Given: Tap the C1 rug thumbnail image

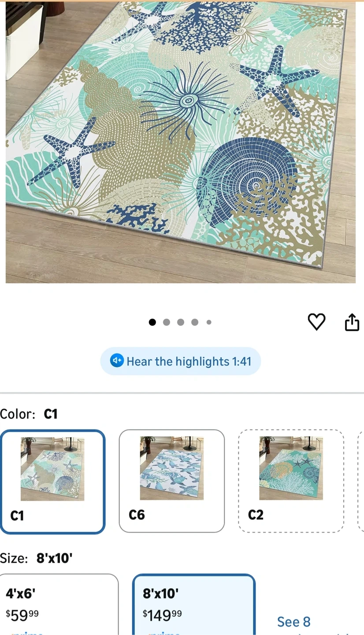Looking at the screenshot, I should tap(52, 469).
